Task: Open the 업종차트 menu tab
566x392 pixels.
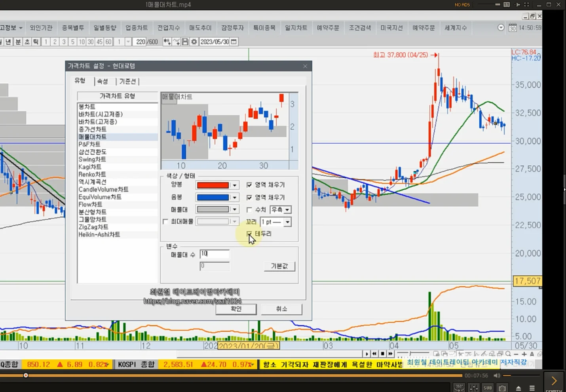Action: (x=137, y=28)
